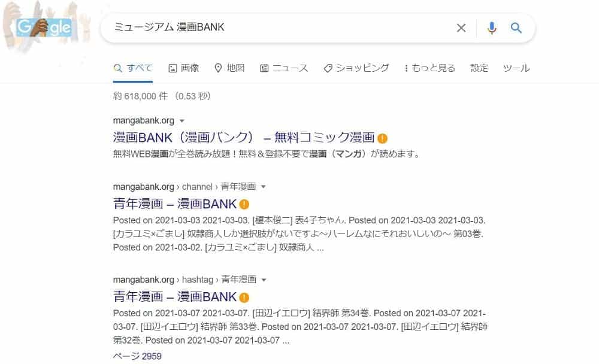Click the 約 618,000 件 result count
The image size is (599, 364).
[140, 96]
